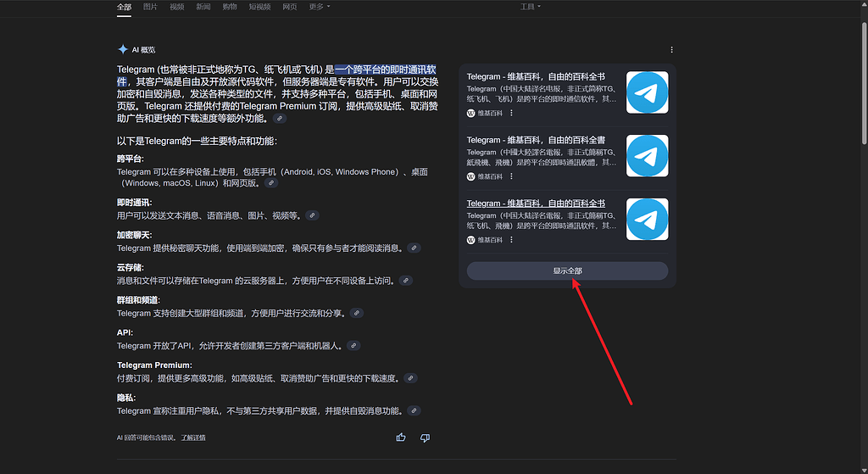Expand the 更多 dropdown menu
868x474 pixels.
coord(320,7)
